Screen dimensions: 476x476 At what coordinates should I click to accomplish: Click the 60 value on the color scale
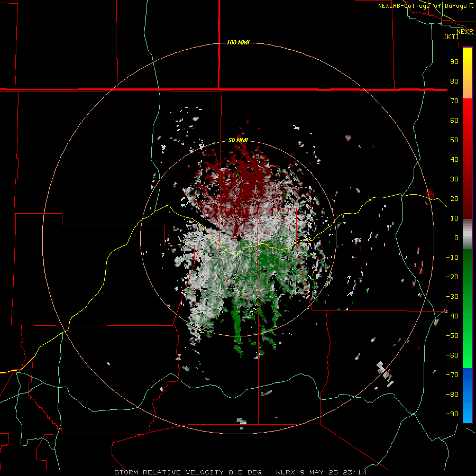pos(454,121)
